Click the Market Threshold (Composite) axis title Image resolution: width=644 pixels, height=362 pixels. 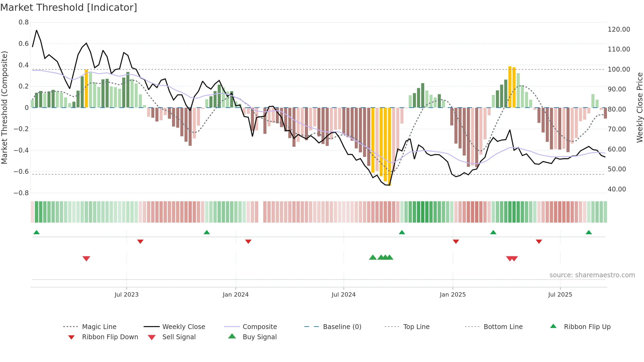[x=4, y=107]
